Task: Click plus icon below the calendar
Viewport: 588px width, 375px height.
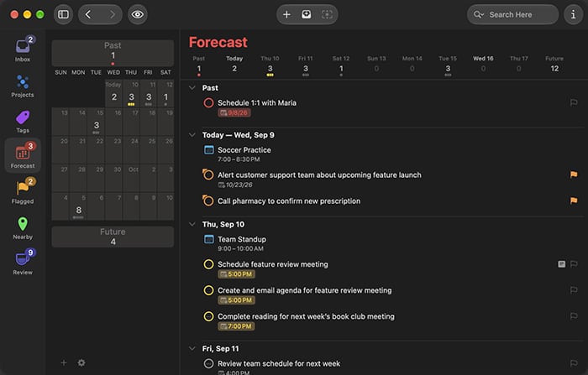Action: click(63, 362)
